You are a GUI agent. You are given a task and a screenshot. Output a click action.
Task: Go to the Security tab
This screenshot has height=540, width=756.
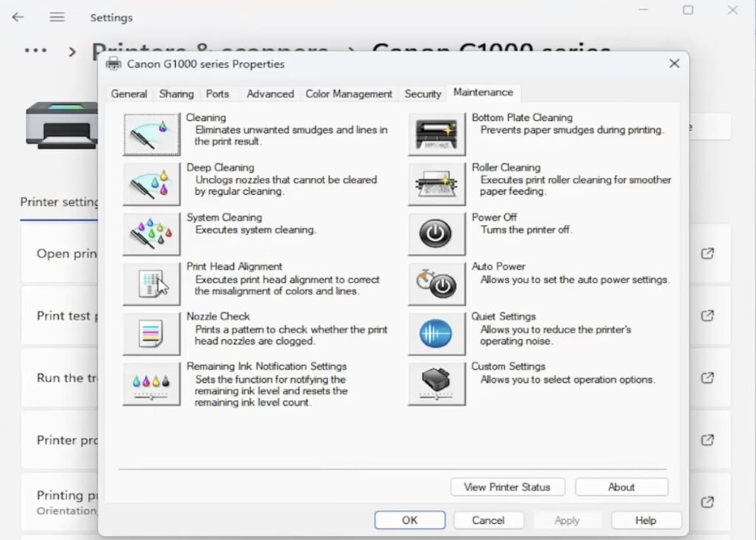click(x=423, y=94)
